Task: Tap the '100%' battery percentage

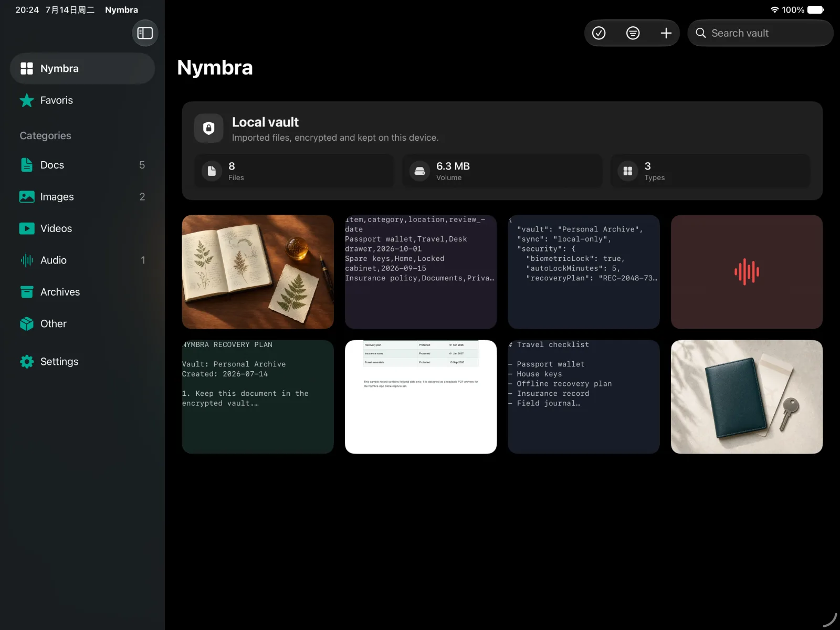Action: [x=793, y=10]
